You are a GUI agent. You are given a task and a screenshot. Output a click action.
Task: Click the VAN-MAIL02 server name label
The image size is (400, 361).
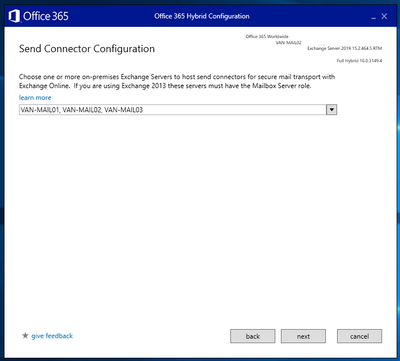point(289,43)
